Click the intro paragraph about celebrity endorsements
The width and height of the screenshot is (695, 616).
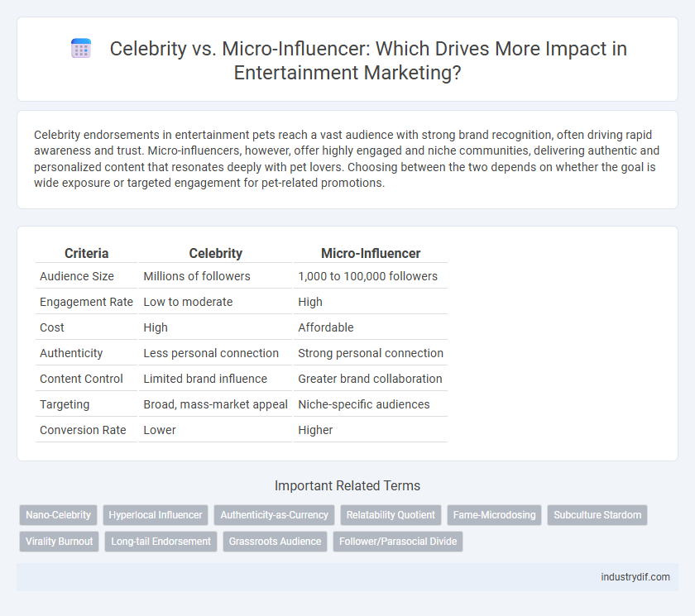click(347, 159)
